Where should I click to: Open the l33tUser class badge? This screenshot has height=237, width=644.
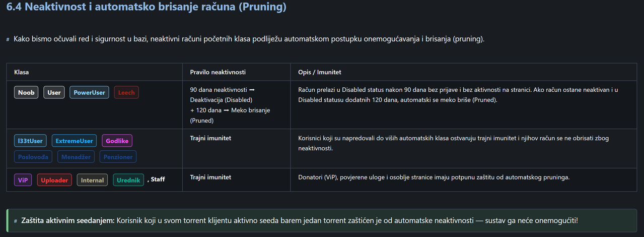pyautogui.click(x=30, y=141)
